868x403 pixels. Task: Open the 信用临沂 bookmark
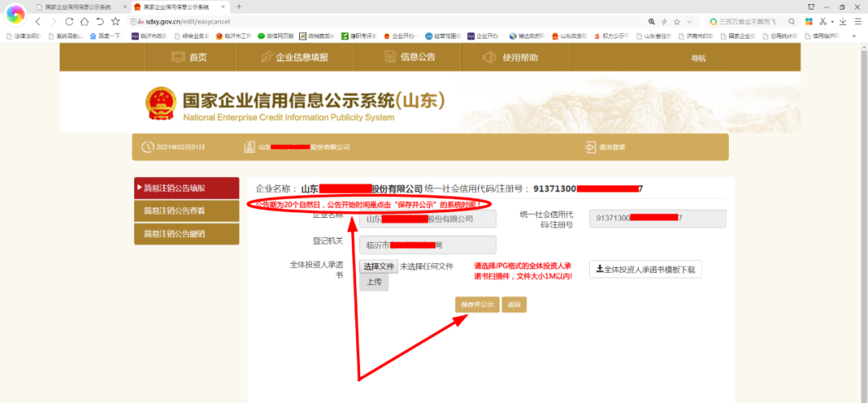(x=823, y=36)
